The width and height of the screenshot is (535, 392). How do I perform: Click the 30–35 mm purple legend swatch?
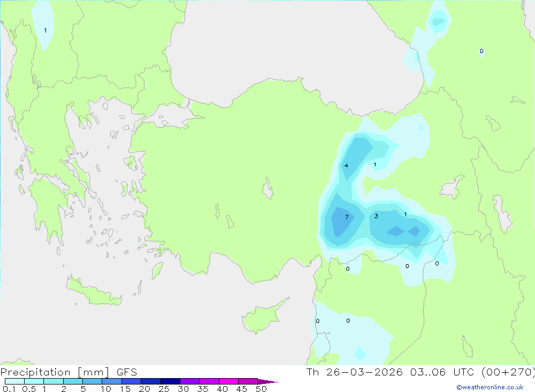pos(189,381)
